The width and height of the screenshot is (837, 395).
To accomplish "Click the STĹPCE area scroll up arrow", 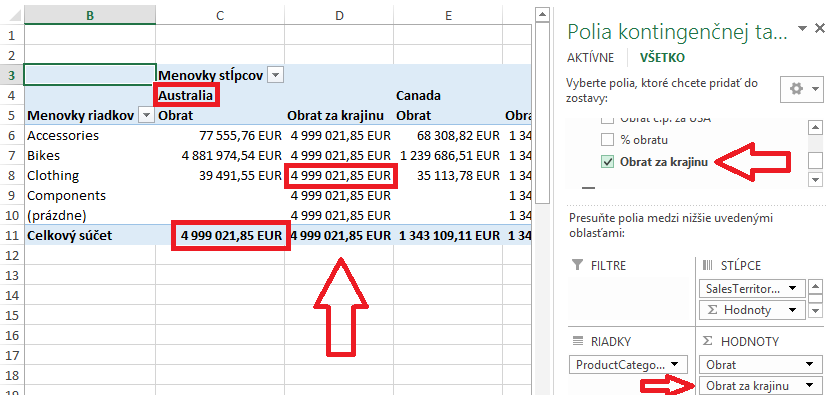I will coord(815,287).
